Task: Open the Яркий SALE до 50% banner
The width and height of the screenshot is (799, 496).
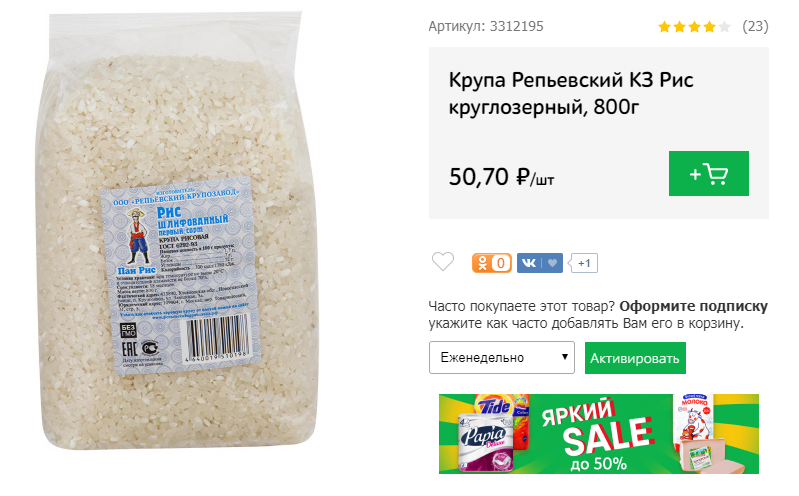Action: [x=599, y=434]
